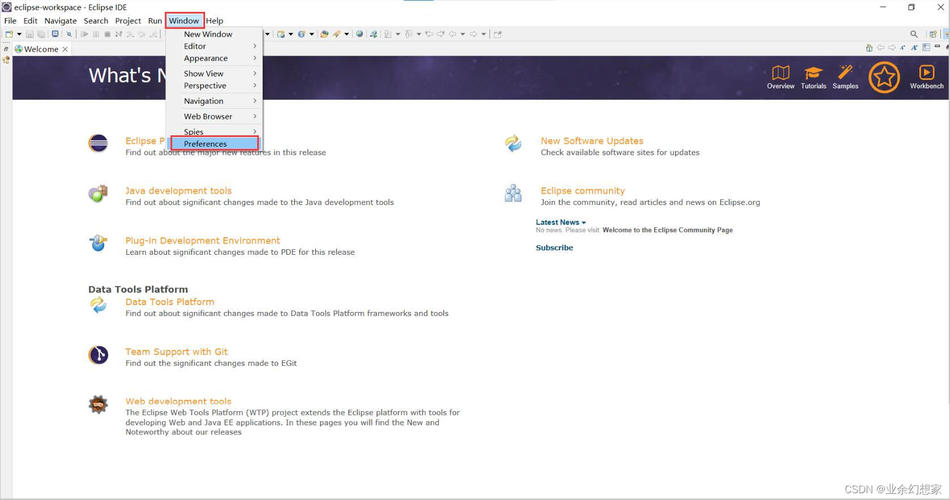Click the Eclipse Platform sphere icon
950x500 pixels.
pyautogui.click(x=98, y=144)
